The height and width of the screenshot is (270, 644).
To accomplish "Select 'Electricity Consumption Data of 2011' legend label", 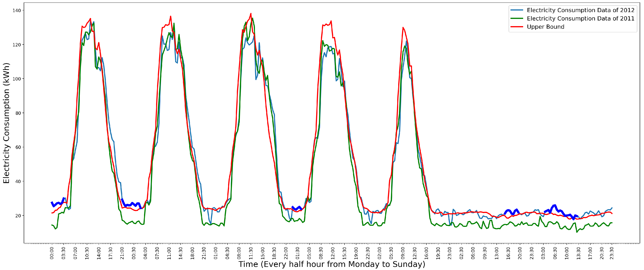I will pos(581,18).
